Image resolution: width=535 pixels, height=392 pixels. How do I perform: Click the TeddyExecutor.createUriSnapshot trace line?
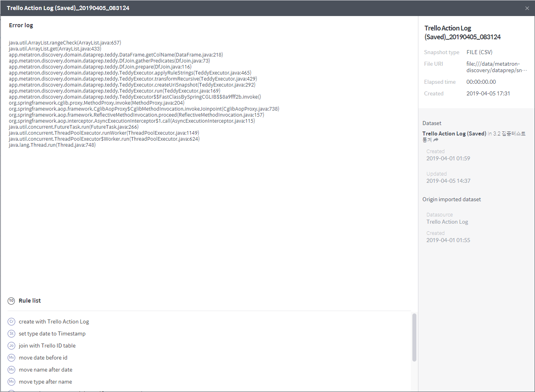132,85
